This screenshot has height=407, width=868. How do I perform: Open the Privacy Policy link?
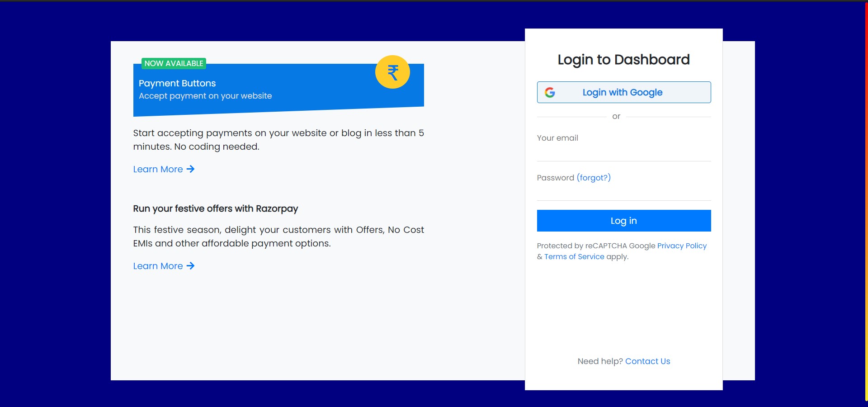682,246
